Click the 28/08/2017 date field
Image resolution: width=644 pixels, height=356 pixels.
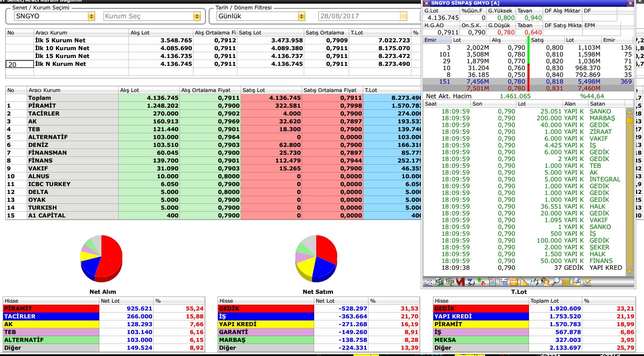coord(358,16)
